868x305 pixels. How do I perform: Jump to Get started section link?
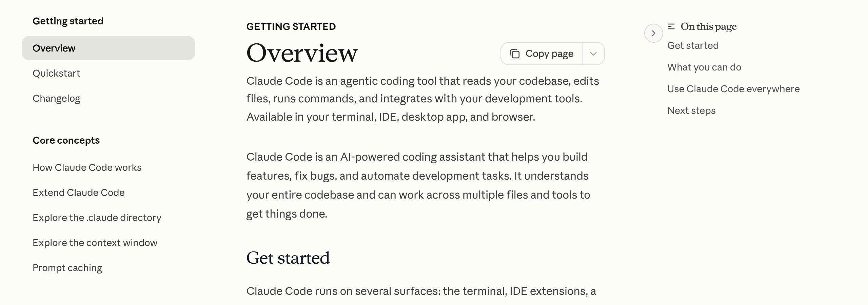click(693, 45)
